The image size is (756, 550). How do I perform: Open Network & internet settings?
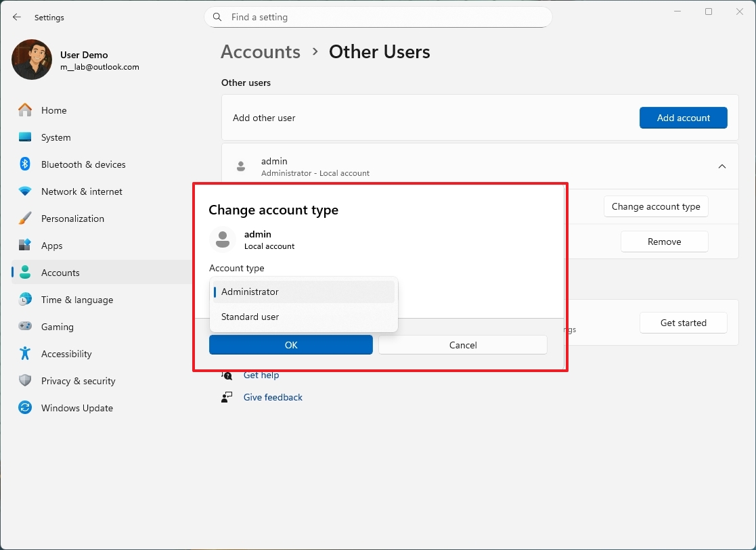[24, 191]
